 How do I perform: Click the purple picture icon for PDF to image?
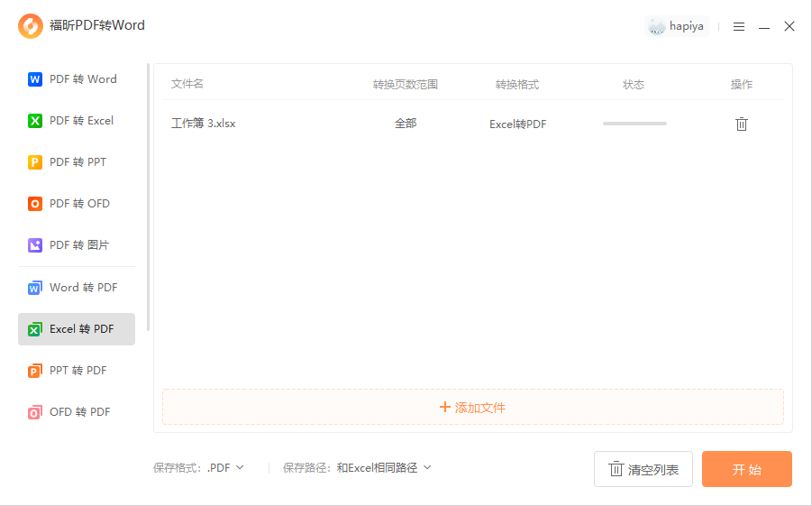[34, 245]
